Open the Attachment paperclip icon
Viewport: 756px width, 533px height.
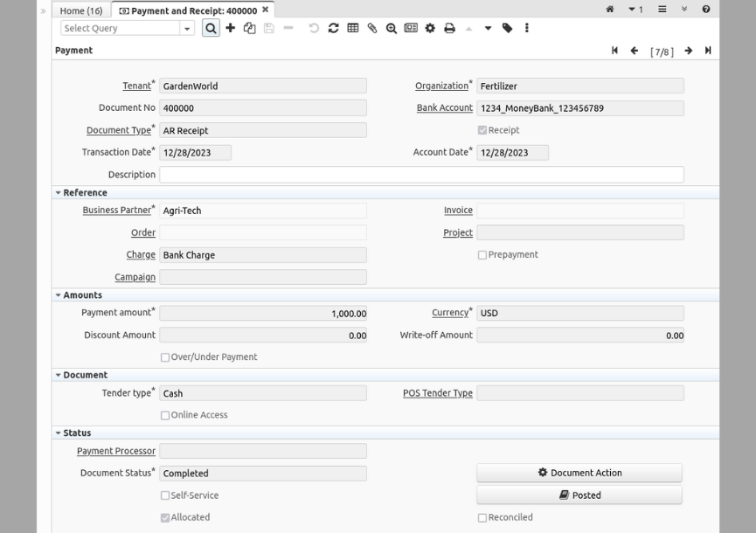click(371, 28)
